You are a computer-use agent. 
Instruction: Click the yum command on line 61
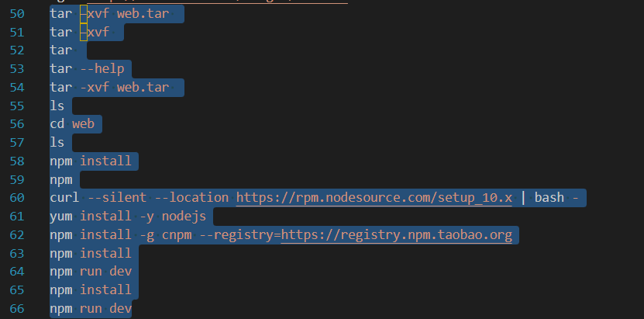60,217
